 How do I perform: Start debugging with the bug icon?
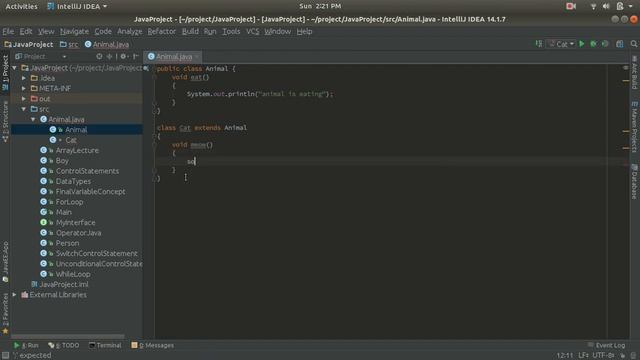click(593, 44)
